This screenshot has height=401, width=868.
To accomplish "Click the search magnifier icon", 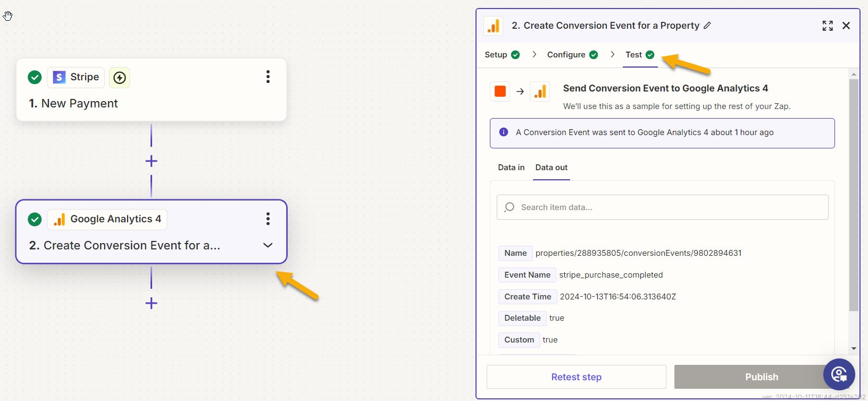I will [x=510, y=207].
